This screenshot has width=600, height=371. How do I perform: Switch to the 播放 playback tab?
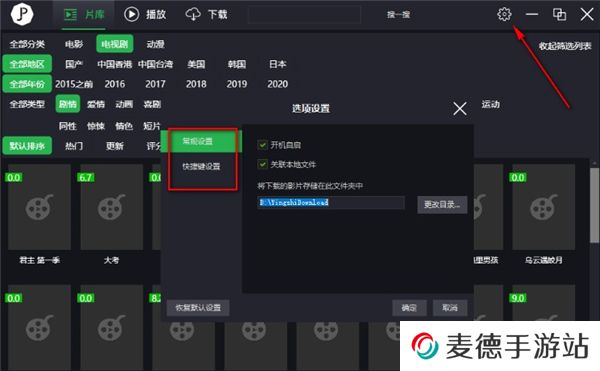coord(145,15)
